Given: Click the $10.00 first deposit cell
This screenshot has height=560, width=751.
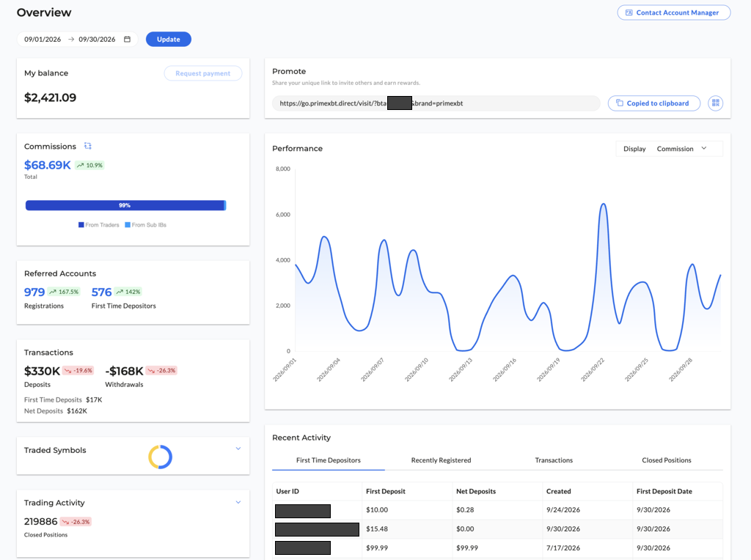Looking at the screenshot, I should 377,509.
